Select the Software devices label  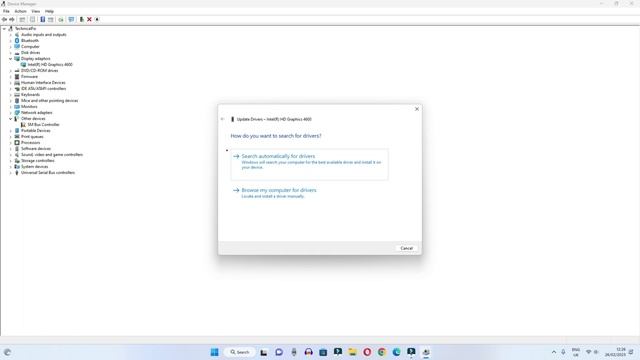pos(36,149)
